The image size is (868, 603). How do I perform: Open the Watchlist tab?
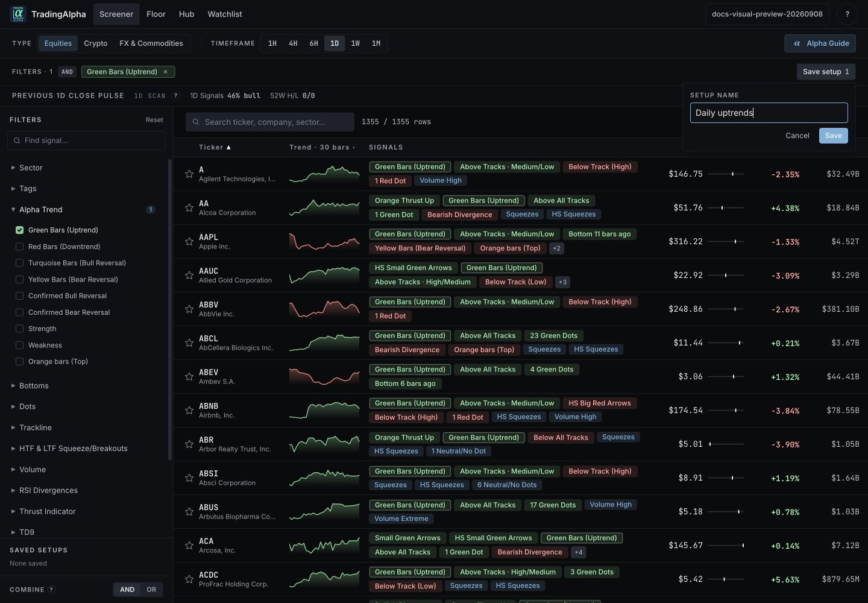point(225,14)
